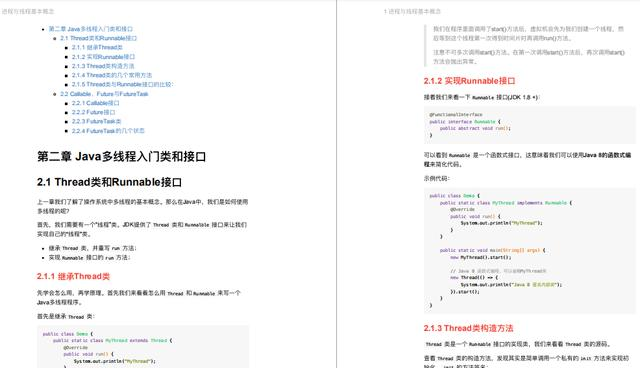Click paragraph '可以看到 Runnable 是一个函数式接口'
640x368 pixels.
point(527,160)
